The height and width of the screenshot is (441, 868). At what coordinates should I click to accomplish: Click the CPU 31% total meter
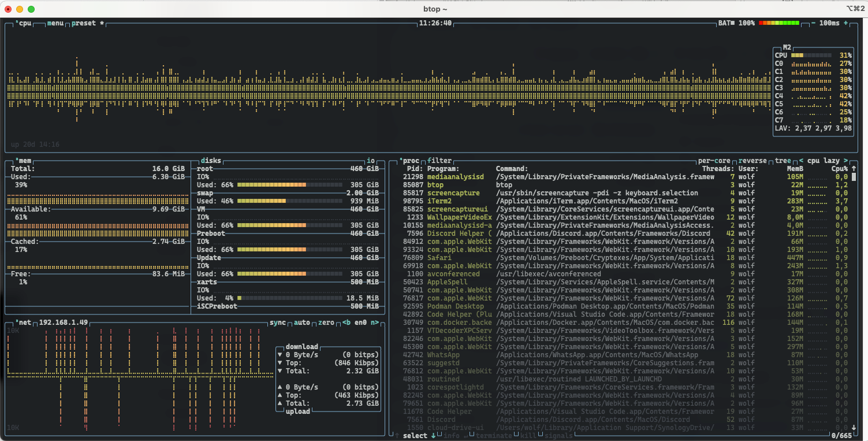point(811,55)
